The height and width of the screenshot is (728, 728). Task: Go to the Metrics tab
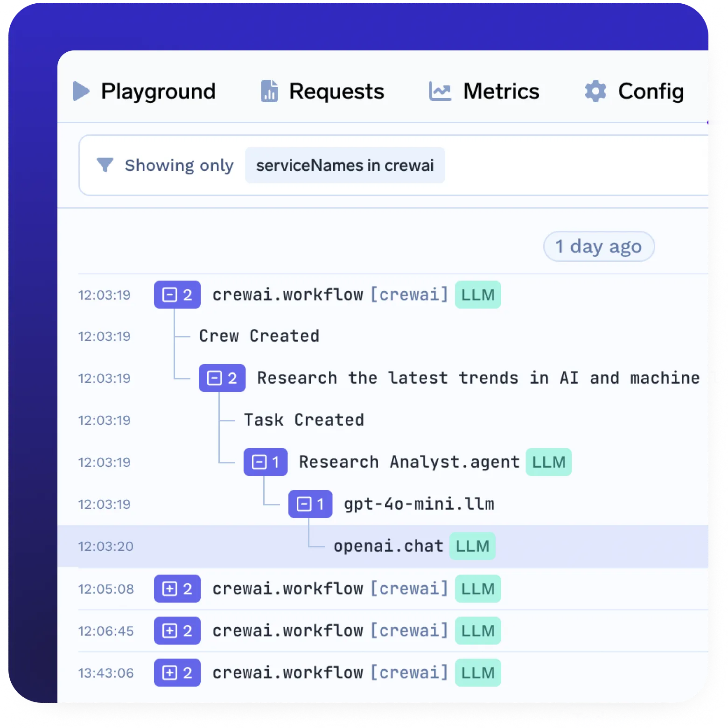pyautogui.click(x=484, y=91)
